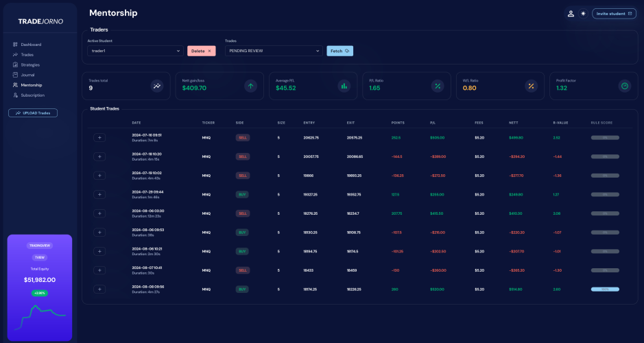Click the Delete student button

201,51
